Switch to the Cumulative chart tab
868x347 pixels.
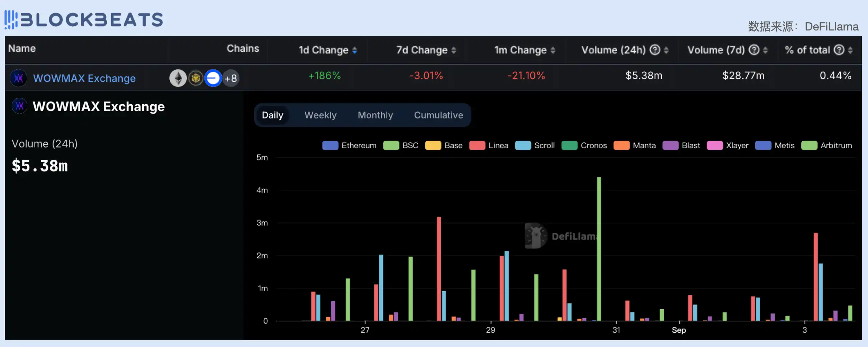[438, 115]
